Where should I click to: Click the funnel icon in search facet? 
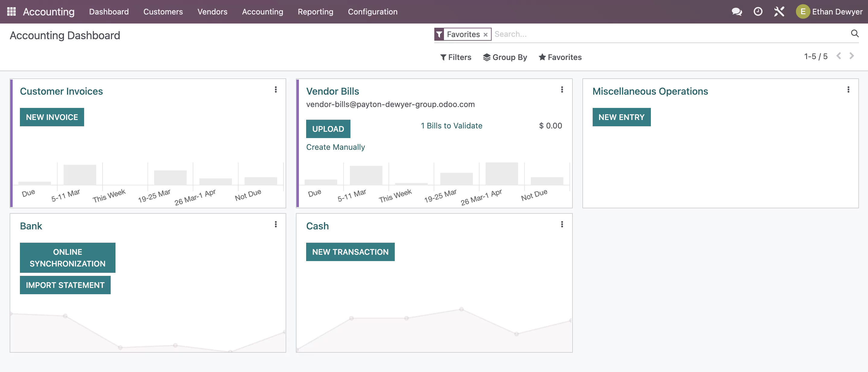click(439, 34)
